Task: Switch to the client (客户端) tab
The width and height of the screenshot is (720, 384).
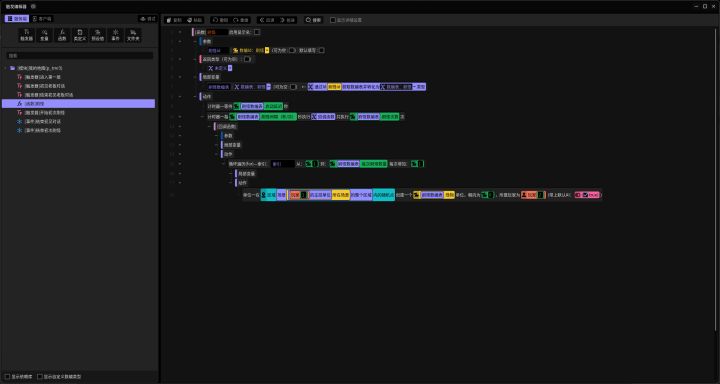Action: (42, 19)
